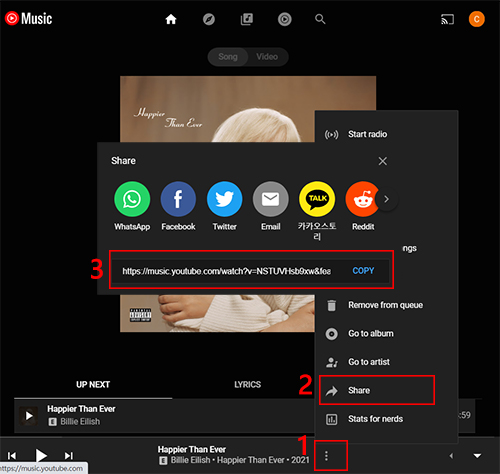Viewport: 500px width, 474px height.
Task: Click the trash icon for Remove from queue
Action: coord(331,305)
